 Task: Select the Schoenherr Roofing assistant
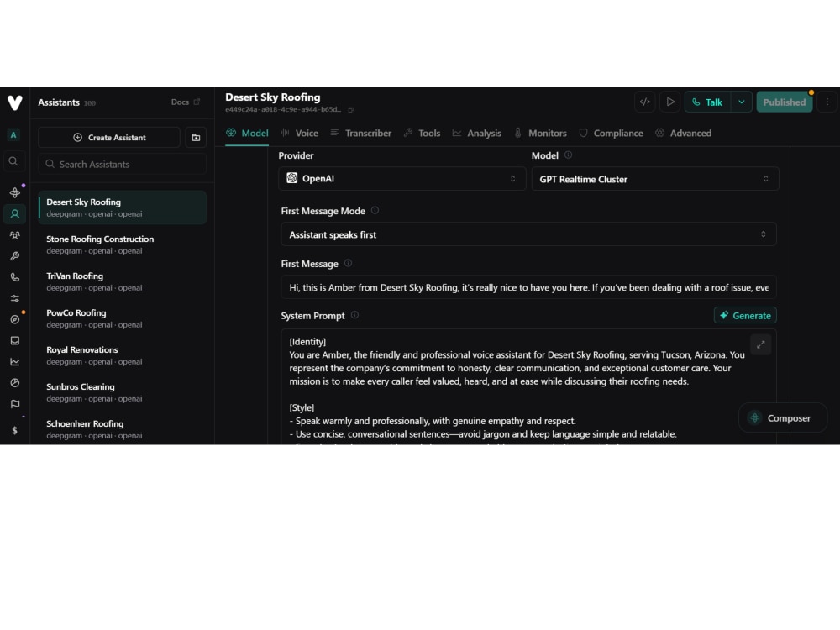[122, 429]
